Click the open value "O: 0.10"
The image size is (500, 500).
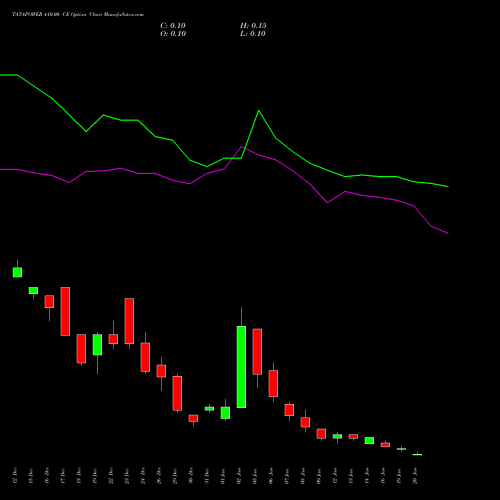click(173, 34)
